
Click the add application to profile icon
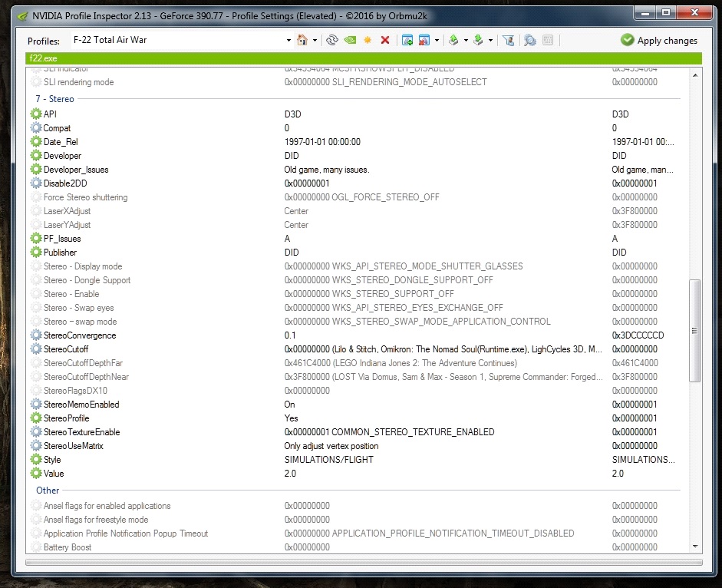[x=407, y=40]
